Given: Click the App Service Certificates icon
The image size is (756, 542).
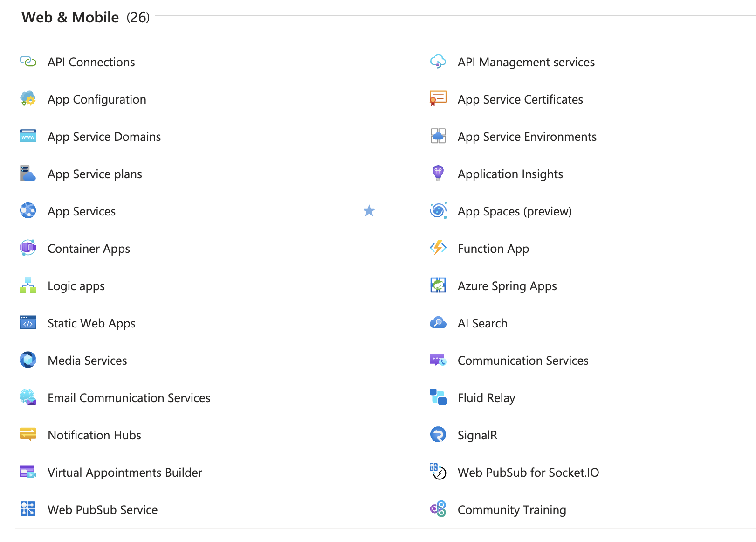Looking at the screenshot, I should coord(438,99).
